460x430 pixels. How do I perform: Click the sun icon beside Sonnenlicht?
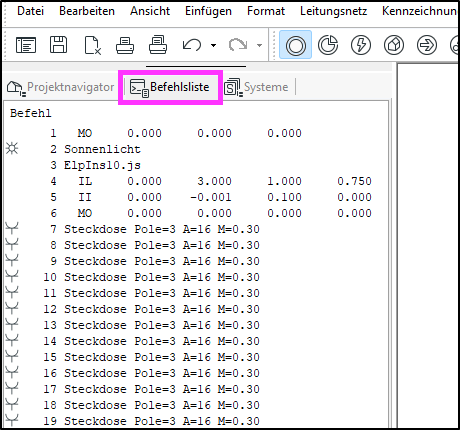(12, 148)
